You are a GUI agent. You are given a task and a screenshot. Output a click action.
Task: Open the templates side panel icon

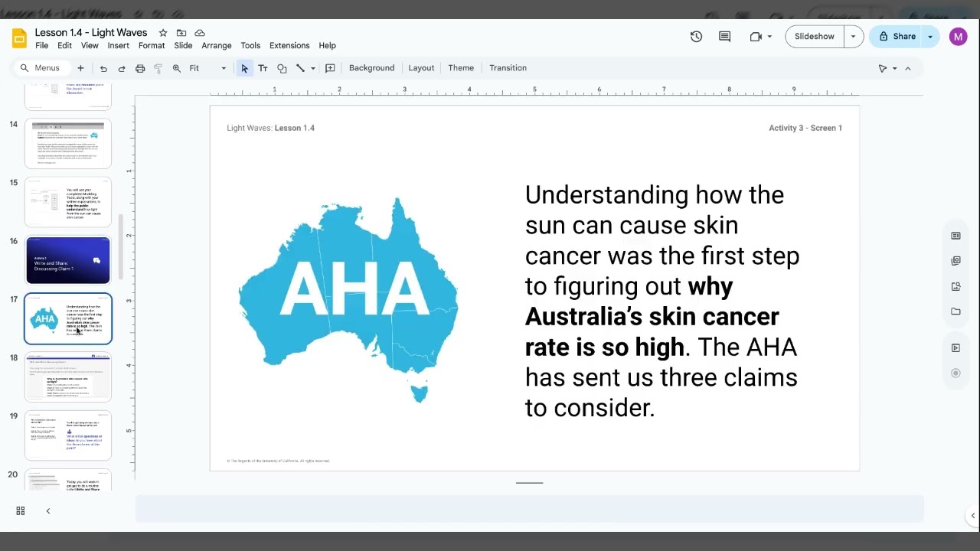955,236
